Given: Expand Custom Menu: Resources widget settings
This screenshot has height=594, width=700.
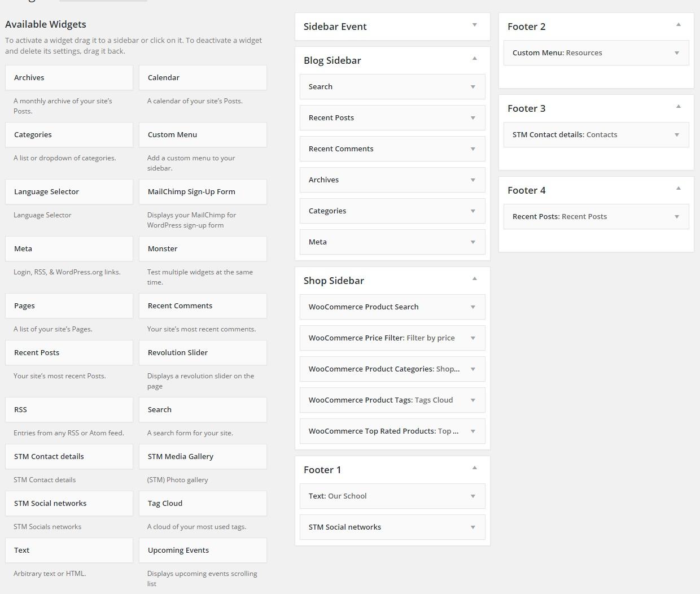Looking at the screenshot, I should pyautogui.click(x=676, y=53).
